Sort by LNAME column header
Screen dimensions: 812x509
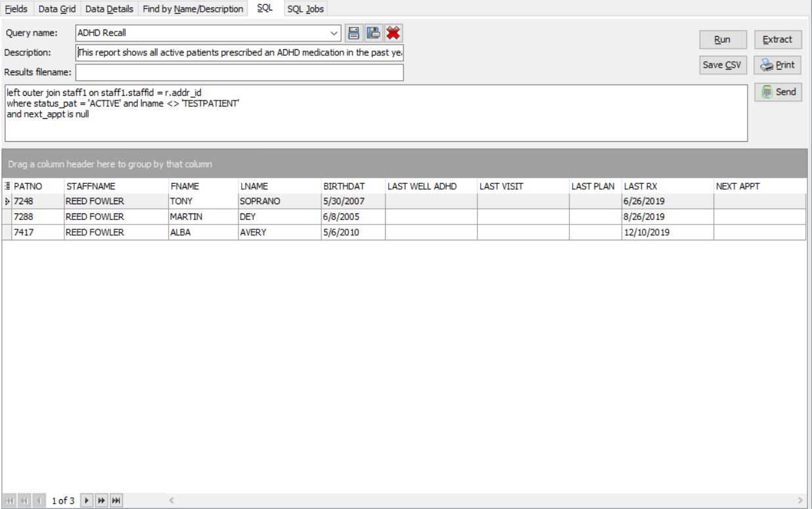pyautogui.click(x=279, y=187)
